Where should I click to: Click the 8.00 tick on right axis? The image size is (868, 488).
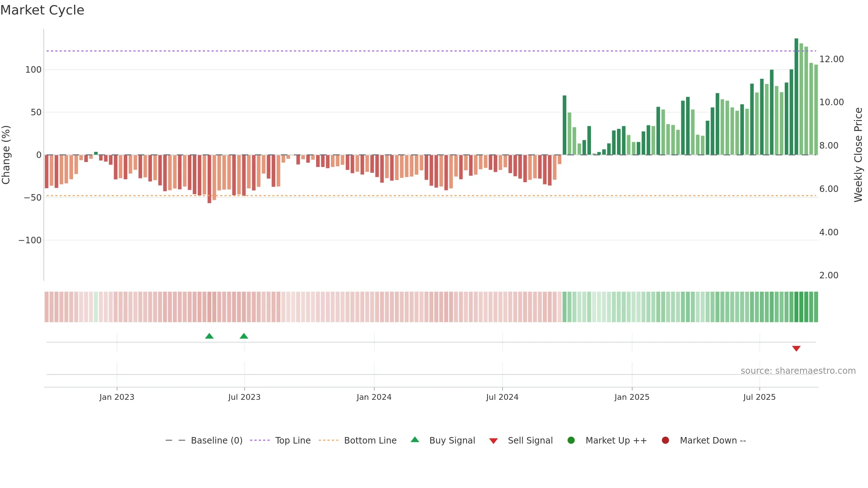[829, 146]
